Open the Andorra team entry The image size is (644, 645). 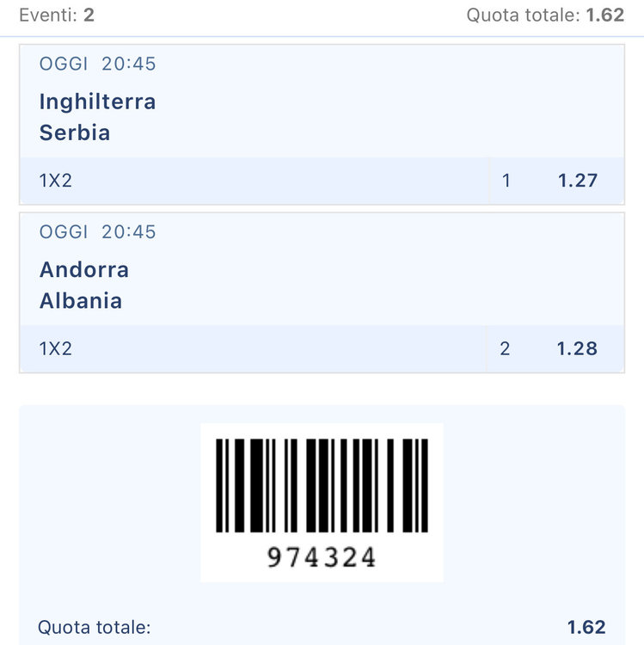click(x=84, y=269)
